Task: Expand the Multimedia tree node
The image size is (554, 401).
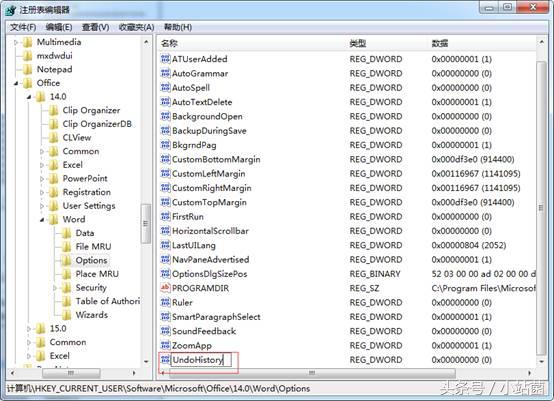Action: 16,42
